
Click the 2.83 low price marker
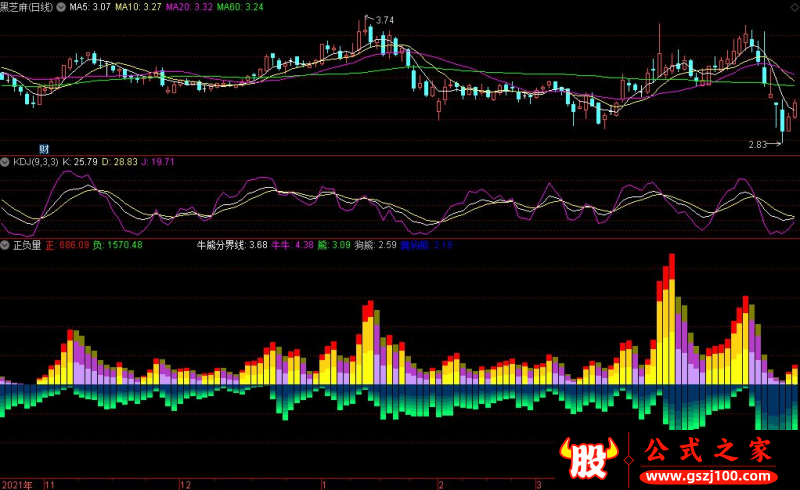(764, 144)
